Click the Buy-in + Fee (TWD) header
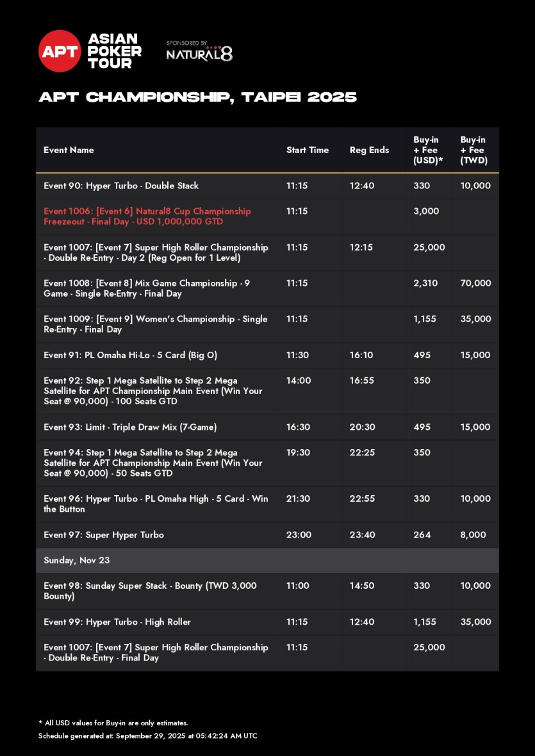This screenshot has height=756, width=535. pos(473,150)
